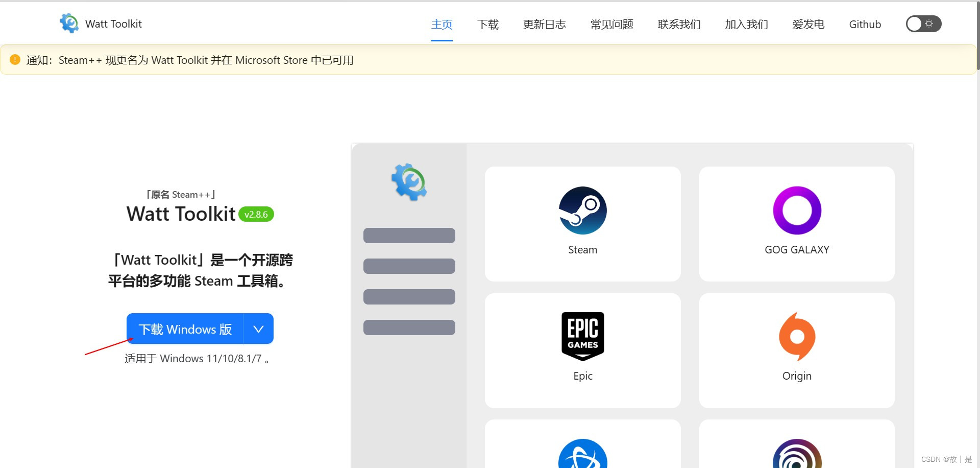The image size is (980, 468).
Task: Click the orange warning icon in notice bar
Action: point(15,60)
